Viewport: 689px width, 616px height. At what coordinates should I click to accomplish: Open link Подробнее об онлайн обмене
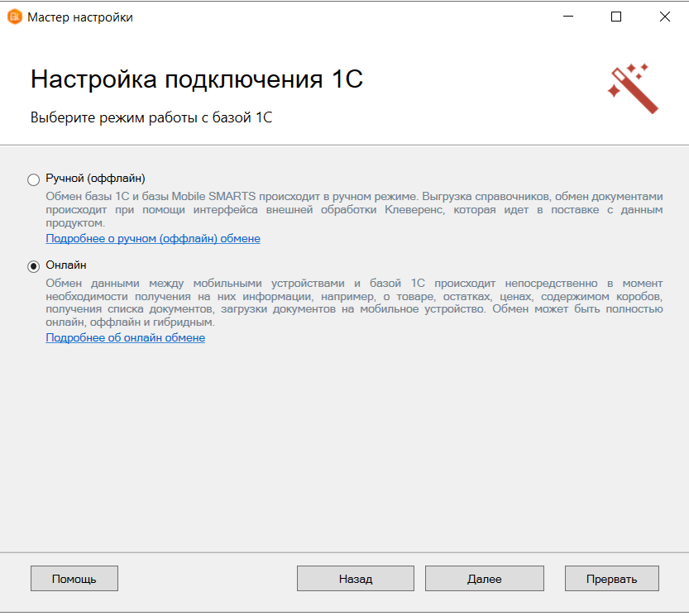pos(125,338)
